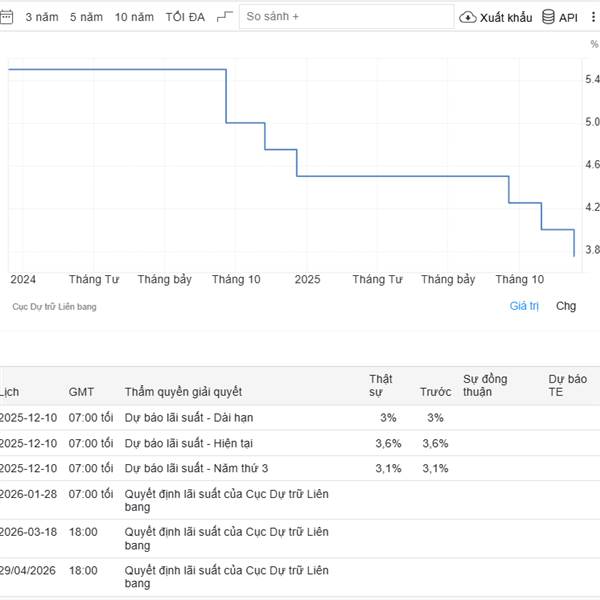Click the Xuất khẩu export button
This screenshot has width=600, height=600.
(505, 17)
